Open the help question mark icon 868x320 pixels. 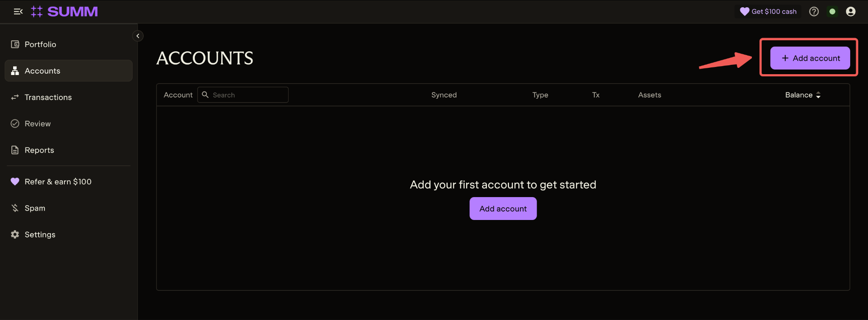[x=814, y=11]
